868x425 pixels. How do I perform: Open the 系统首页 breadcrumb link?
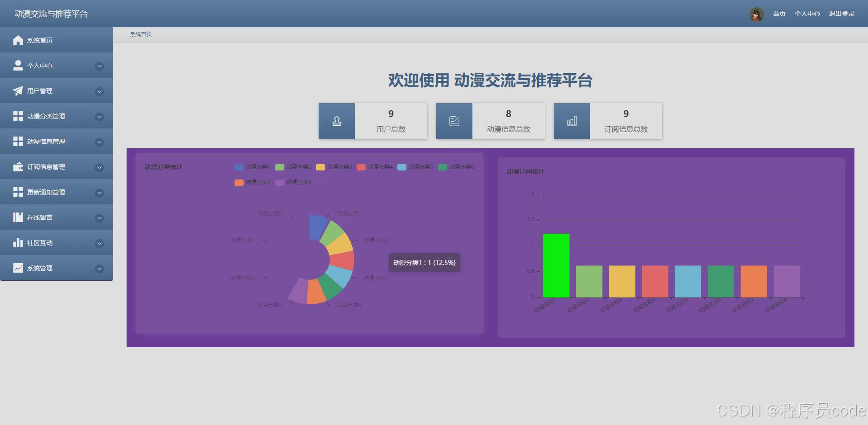[x=141, y=34]
